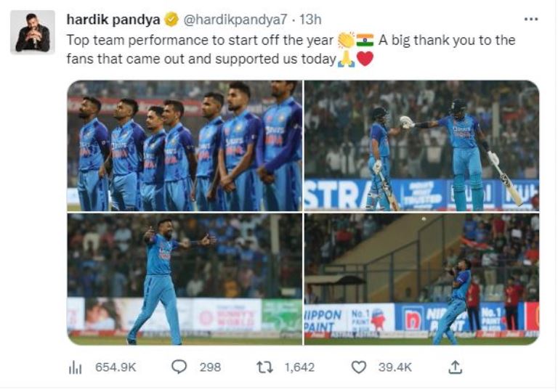
Task: Click the share upload arrow icon
Action: [x=455, y=367]
